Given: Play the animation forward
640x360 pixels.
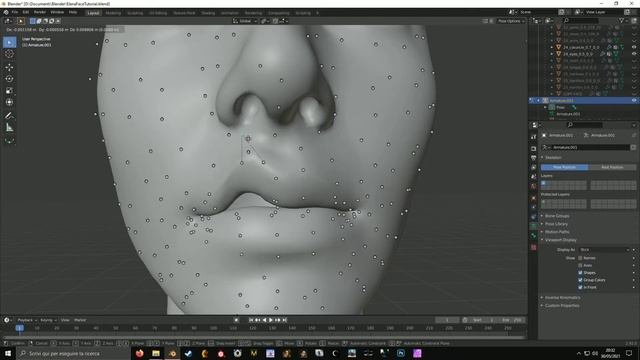Looking at the screenshot, I should [x=271, y=320].
